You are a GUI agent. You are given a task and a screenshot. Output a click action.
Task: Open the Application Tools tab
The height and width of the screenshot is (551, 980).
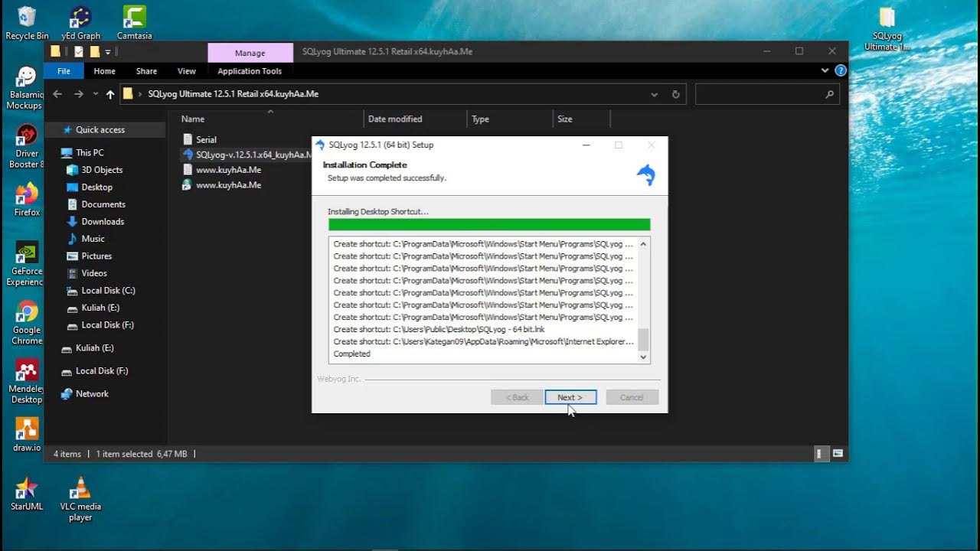tap(250, 71)
